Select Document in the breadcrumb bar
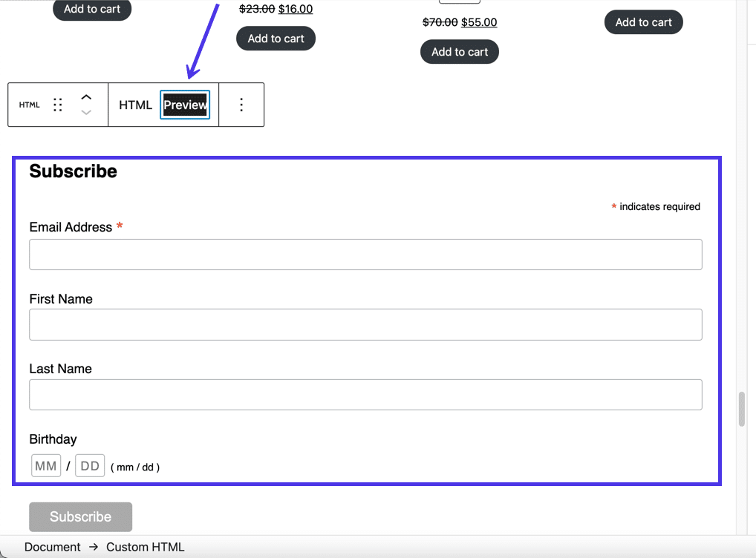Screen dimensions: 756x558 tap(52, 547)
